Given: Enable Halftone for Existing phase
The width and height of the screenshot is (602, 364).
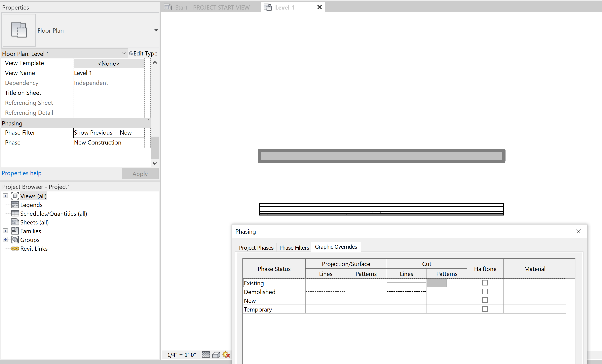Looking at the screenshot, I should pos(485,283).
